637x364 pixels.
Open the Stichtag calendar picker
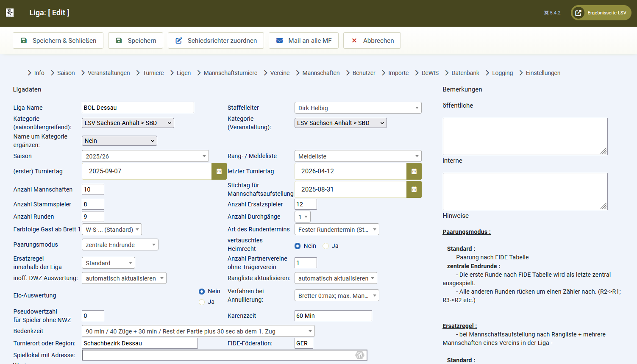[x=414, y=189]
